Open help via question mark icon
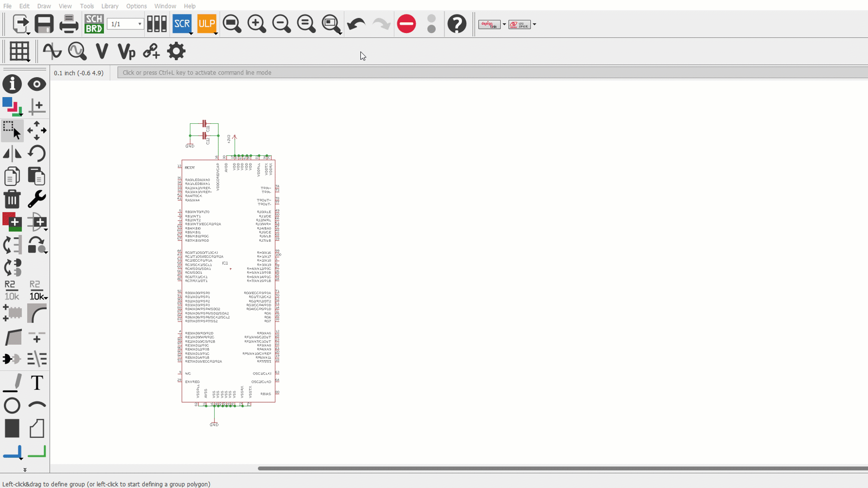 coord(457,24)
